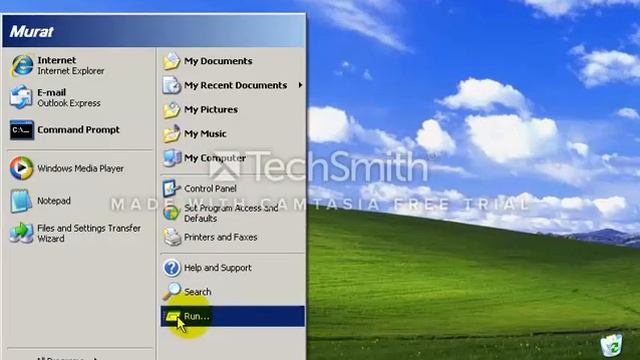Click the My Music folder icon
This screenshot has height=360, width=640.
pos(171,134)
